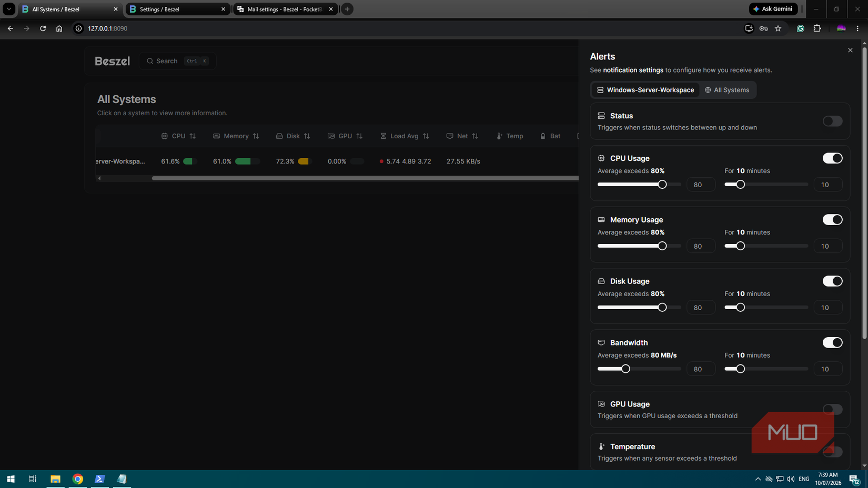868x488 pixels.
Task: Open tab search dropdown
Action: (x=9, y=9)
